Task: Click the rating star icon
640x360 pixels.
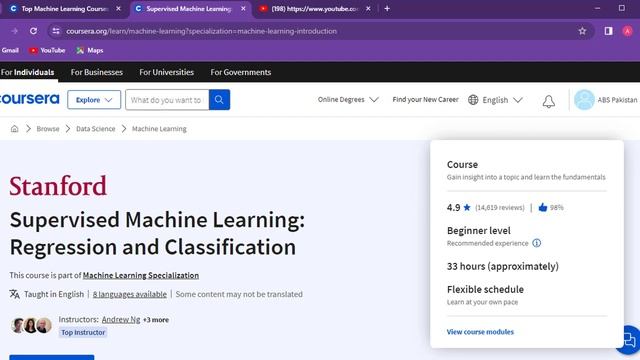Action: click(x=467, y=207)
